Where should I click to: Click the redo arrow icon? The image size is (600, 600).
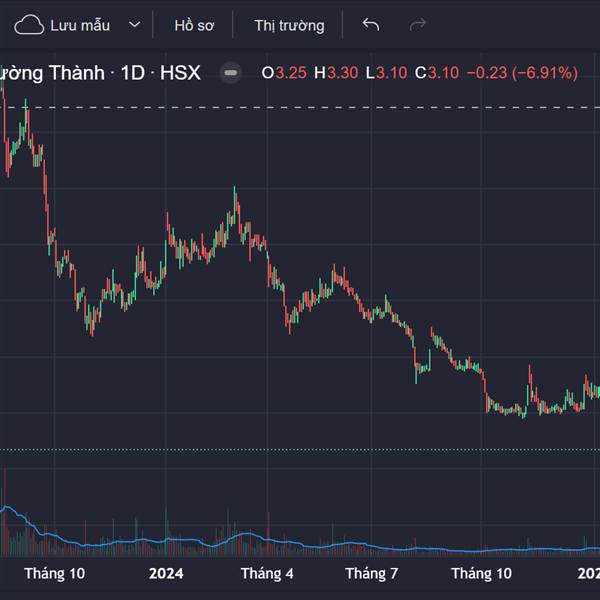coord(417,25)
